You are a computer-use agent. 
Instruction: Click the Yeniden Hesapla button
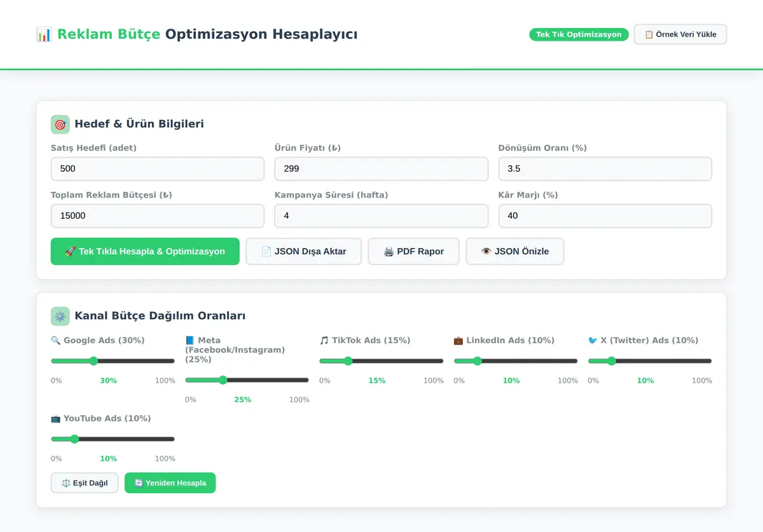pyautogui.click(x=170, y=483)
